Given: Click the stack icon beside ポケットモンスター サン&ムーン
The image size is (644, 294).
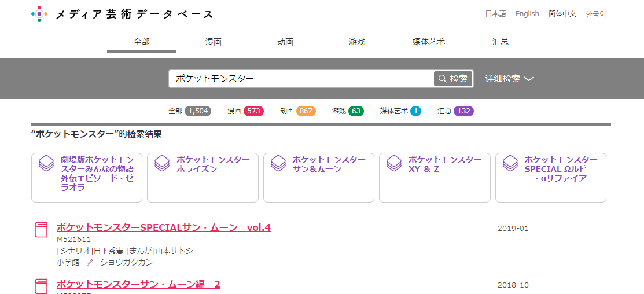Looking at the screenshot, I should click(279, 164).
